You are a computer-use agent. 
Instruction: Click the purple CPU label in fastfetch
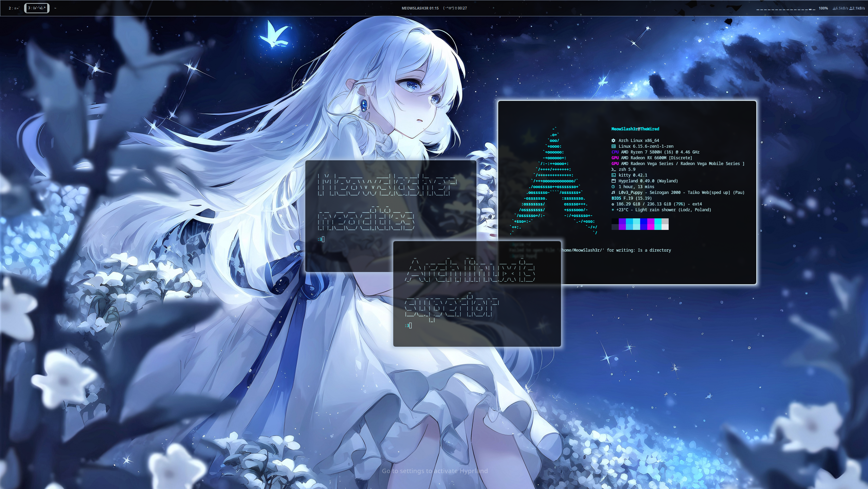tap(615, 152)
